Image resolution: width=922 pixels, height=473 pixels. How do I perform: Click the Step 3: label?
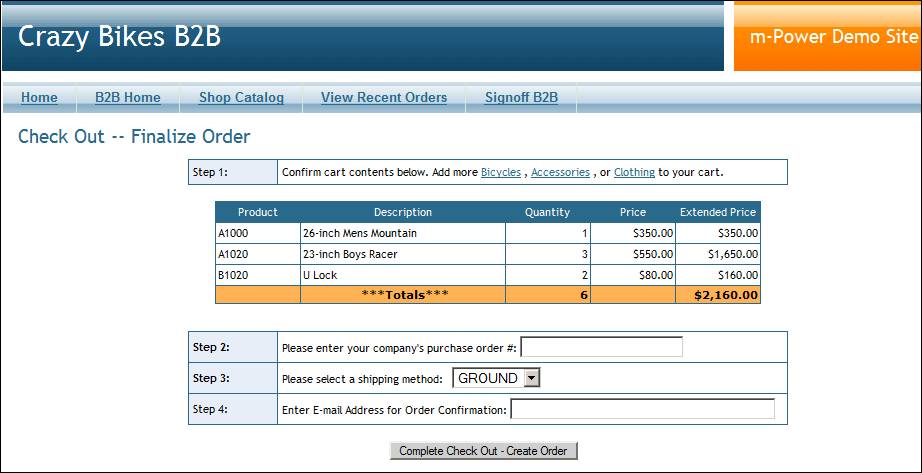tap(211, 378)
